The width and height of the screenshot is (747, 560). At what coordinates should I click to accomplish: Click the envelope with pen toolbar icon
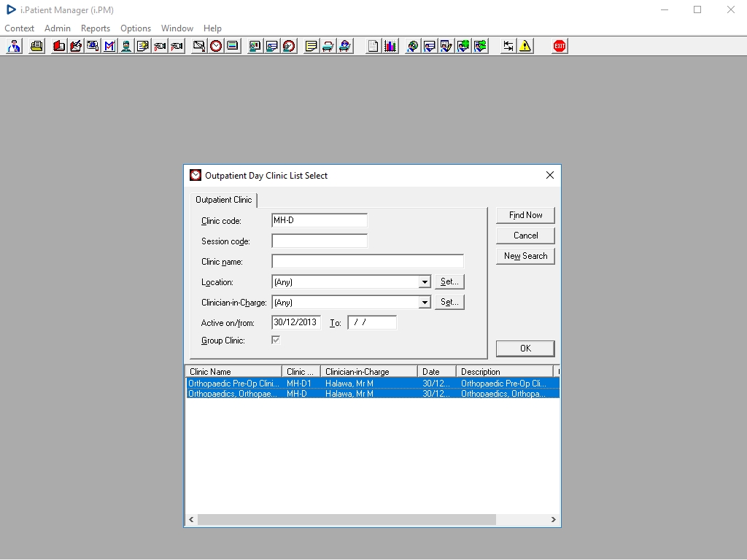[198, 46]
